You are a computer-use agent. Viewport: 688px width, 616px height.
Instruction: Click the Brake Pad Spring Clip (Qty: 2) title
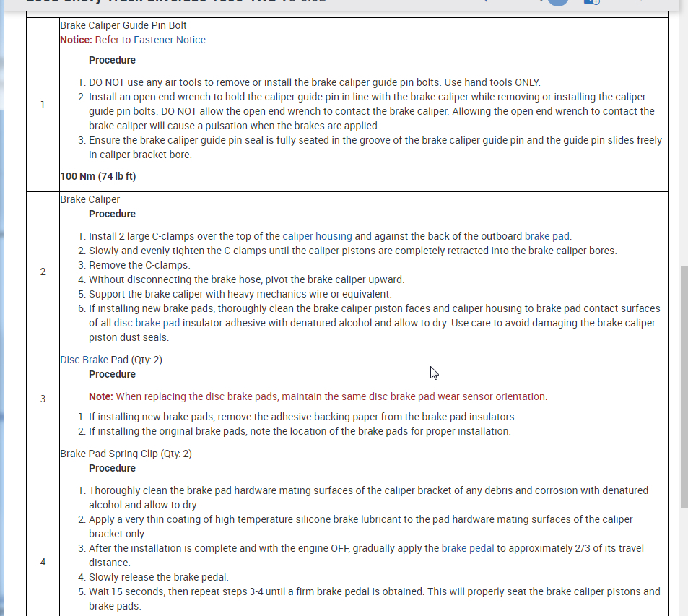click(x=126, y=454)
